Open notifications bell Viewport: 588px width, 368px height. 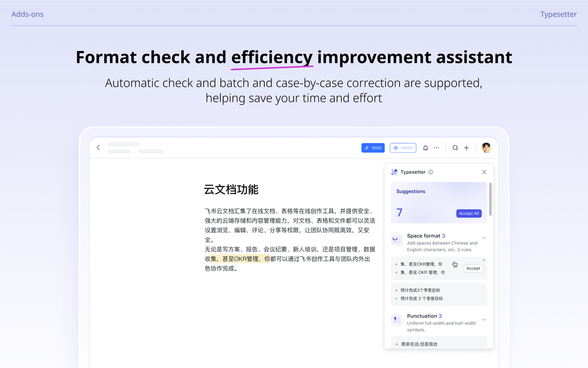(425, 148)
